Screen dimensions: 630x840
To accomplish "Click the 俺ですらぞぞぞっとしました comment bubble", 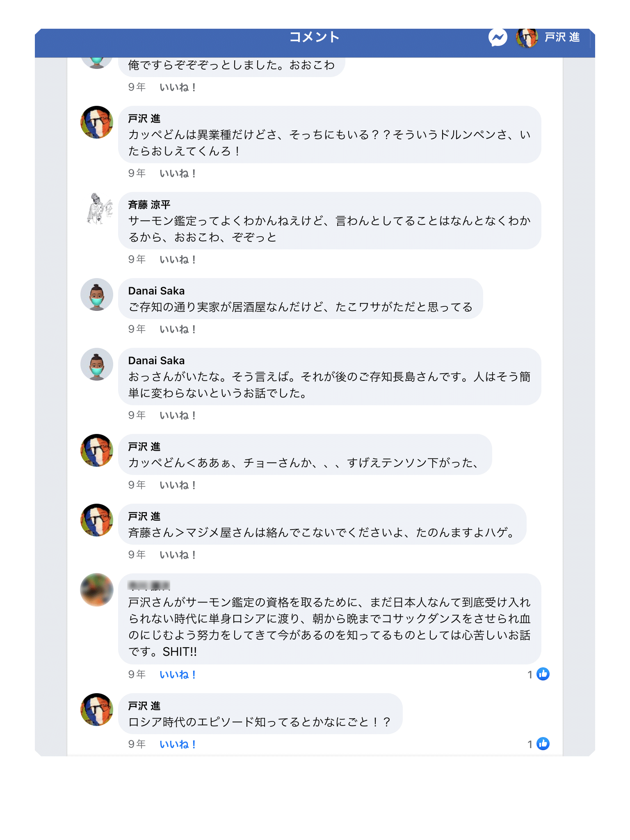I will click(231, 66).
